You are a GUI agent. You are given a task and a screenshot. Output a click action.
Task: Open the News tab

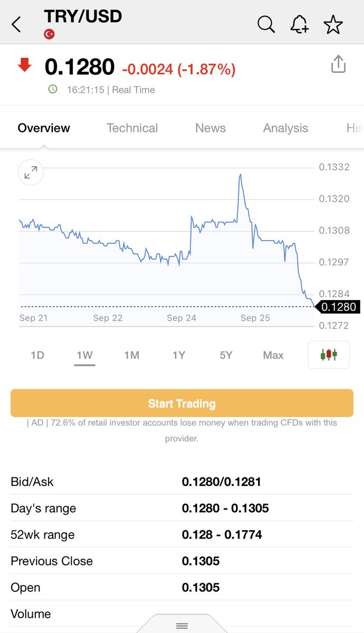pyautogui.click(x=210, y=128)
